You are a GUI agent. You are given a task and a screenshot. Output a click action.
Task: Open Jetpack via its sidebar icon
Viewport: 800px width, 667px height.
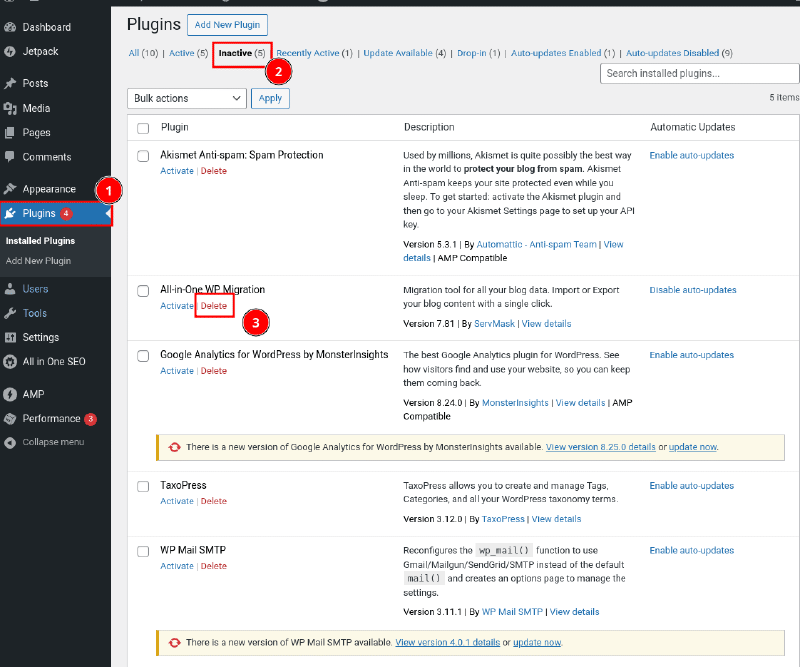click(x=10, y=51)
